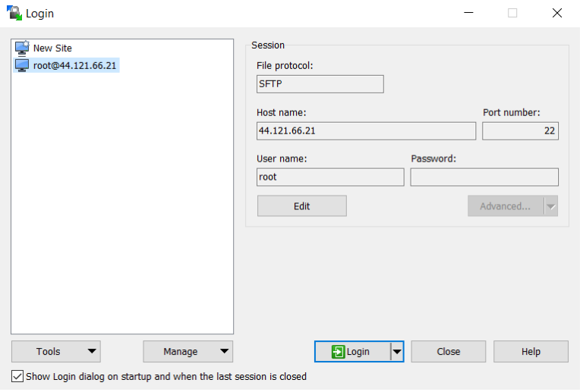Click the Advanced... button
This screenshot has height=392, width=583.
(506, 206)
